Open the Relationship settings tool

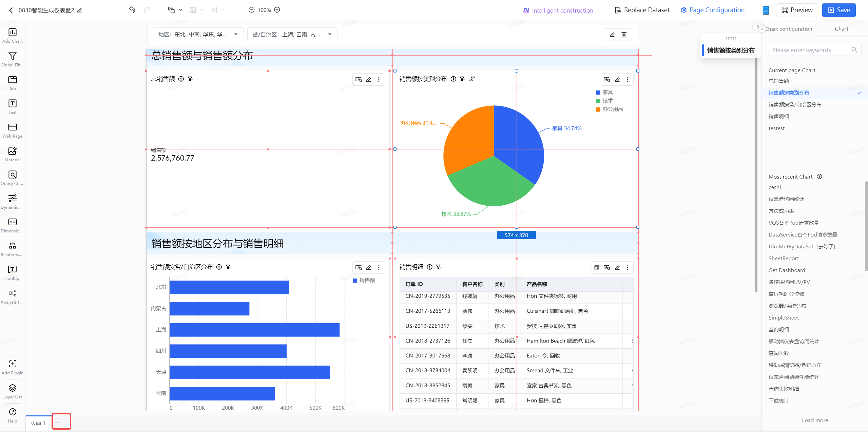click(x=13, y=249)
